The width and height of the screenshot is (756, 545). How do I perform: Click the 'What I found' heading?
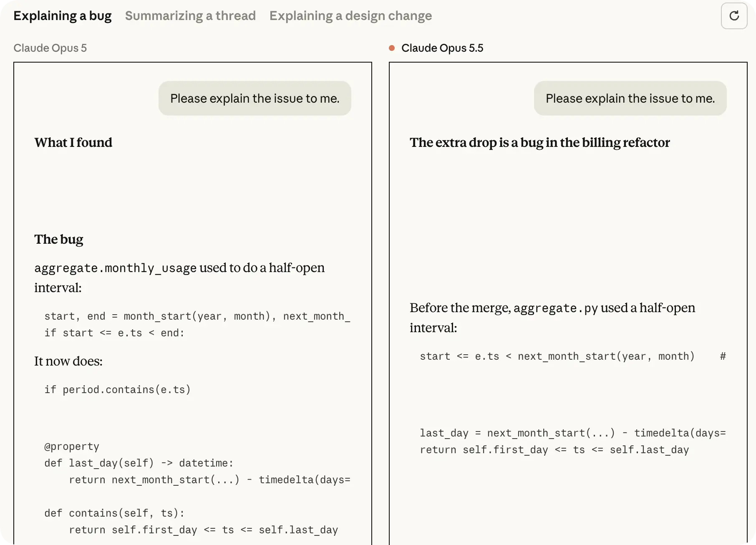click(73, 142)
